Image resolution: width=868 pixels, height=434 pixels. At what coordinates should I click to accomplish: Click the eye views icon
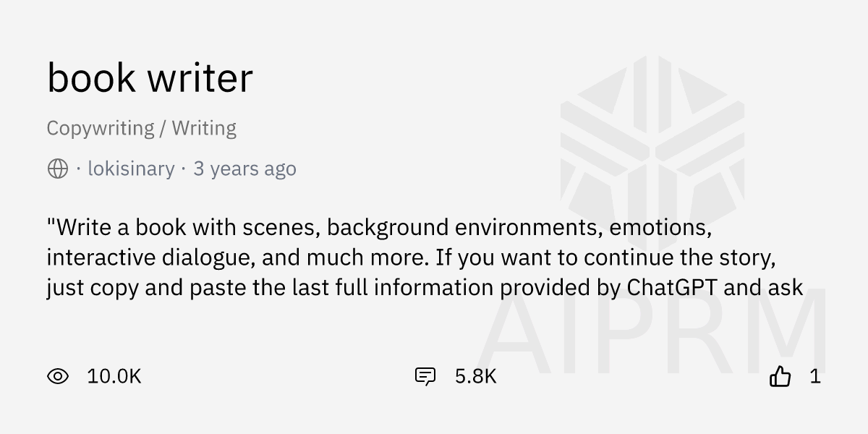tap(58, 376)
